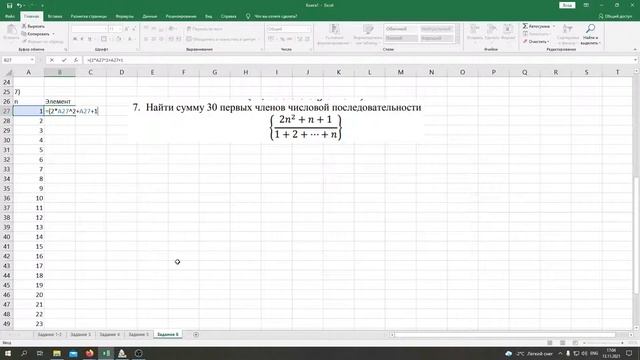Open the notification center icon
Image resolution: width=640 pixels, height=360 pixels.
tap(629, 353)
